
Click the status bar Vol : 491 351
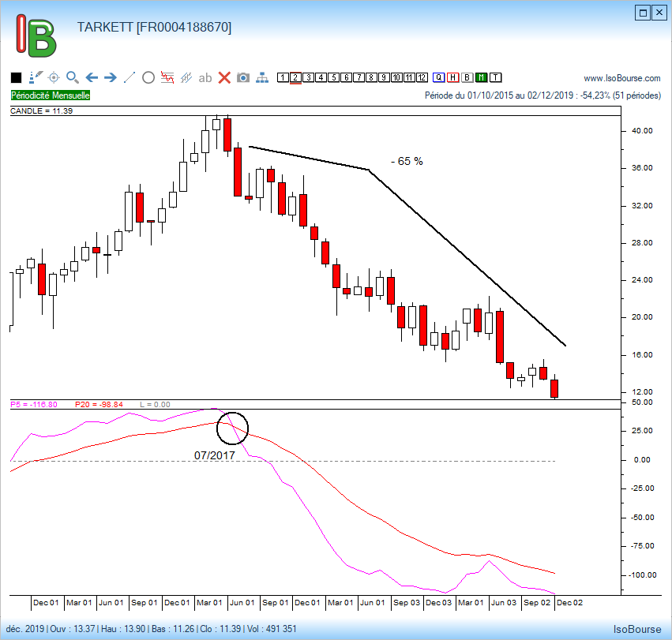point(272,629)
